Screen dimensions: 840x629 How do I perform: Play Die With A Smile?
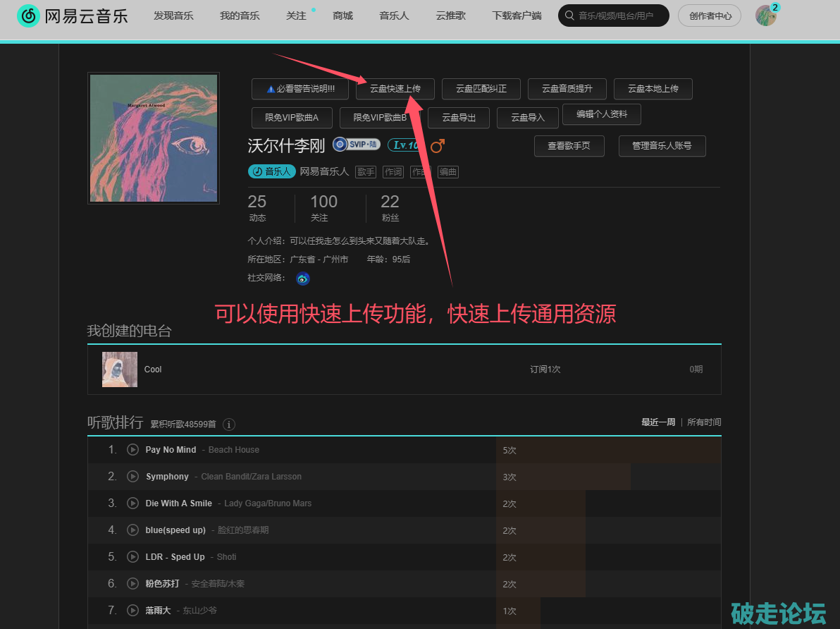(132, 503)
